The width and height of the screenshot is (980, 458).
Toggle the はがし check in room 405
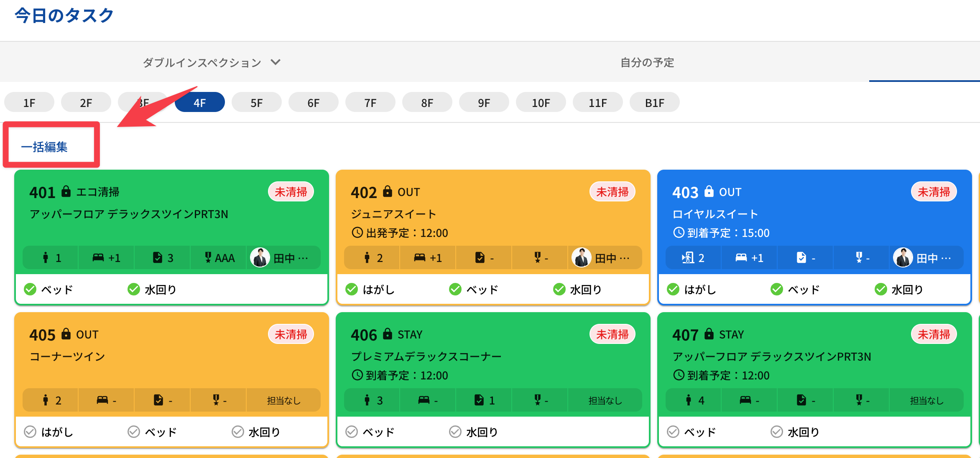click(x=30, y=431)
